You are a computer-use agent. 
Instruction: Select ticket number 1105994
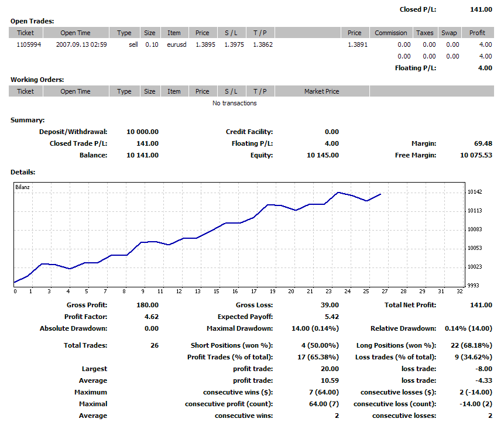[x=29, y=44]
